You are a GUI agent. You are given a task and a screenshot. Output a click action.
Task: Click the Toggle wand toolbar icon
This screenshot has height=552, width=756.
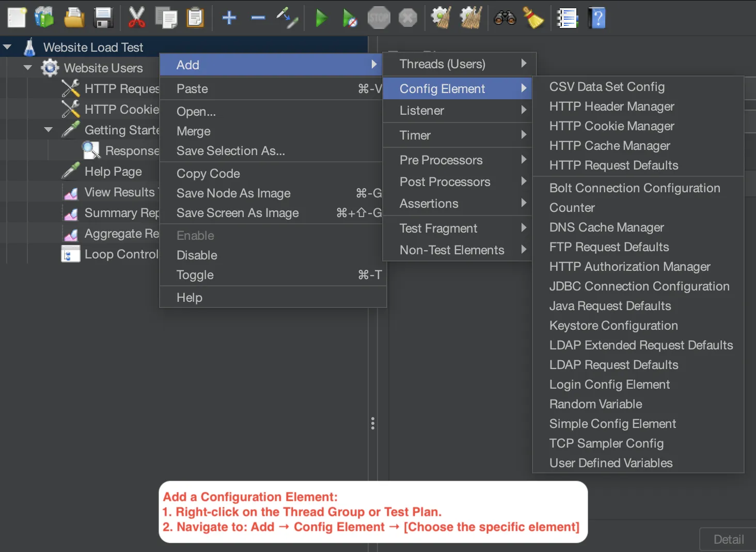[x=287, y=18]
